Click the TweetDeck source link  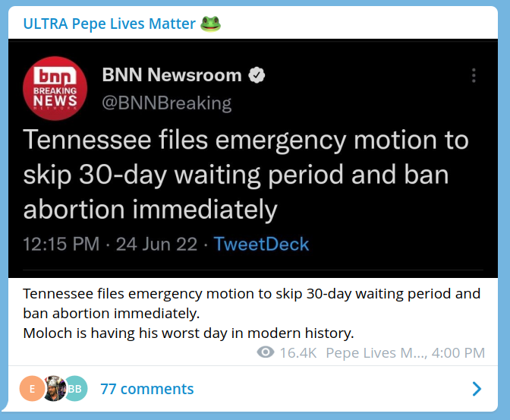pos(261,244)
